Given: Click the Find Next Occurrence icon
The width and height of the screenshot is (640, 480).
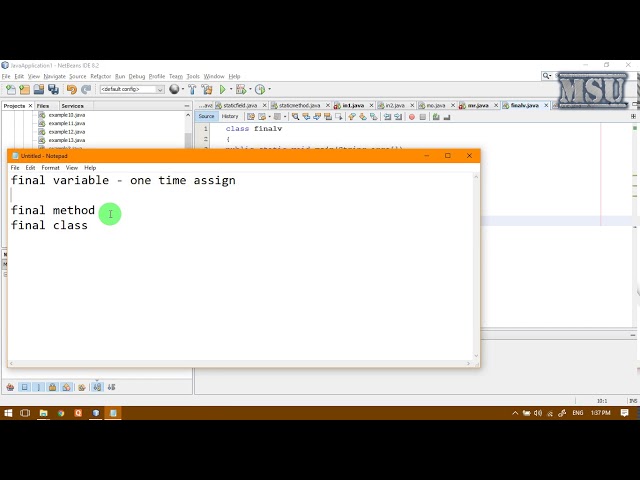Looking at the screenshot, I should [317, 117].
